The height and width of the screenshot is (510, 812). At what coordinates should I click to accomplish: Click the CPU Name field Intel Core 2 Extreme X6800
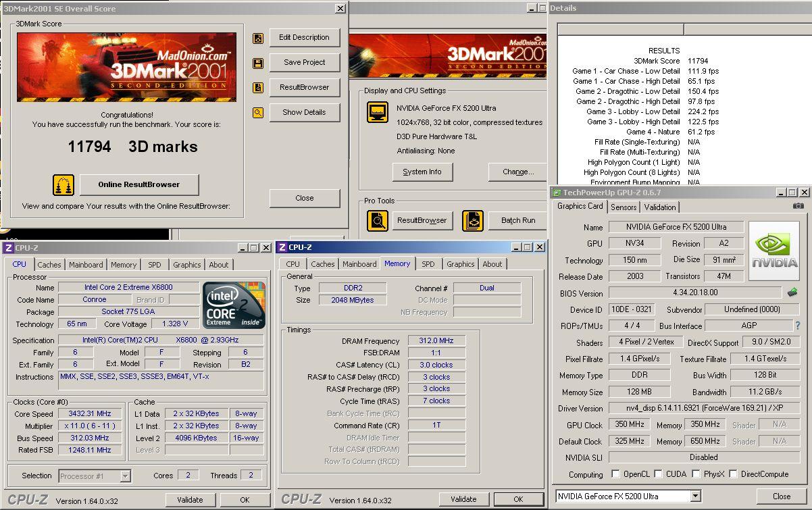pyautogui.click(x=128, y=288)
